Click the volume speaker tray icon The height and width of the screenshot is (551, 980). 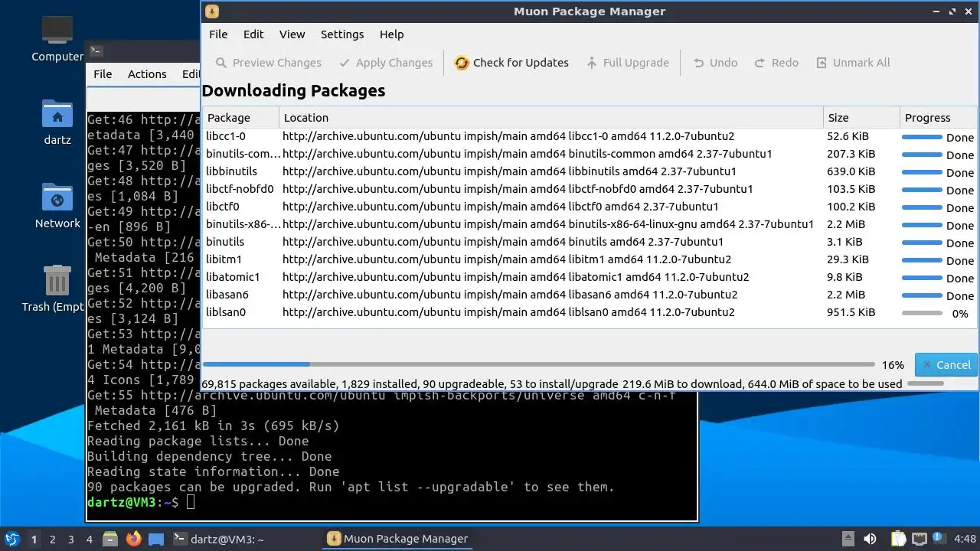point(870,539)
